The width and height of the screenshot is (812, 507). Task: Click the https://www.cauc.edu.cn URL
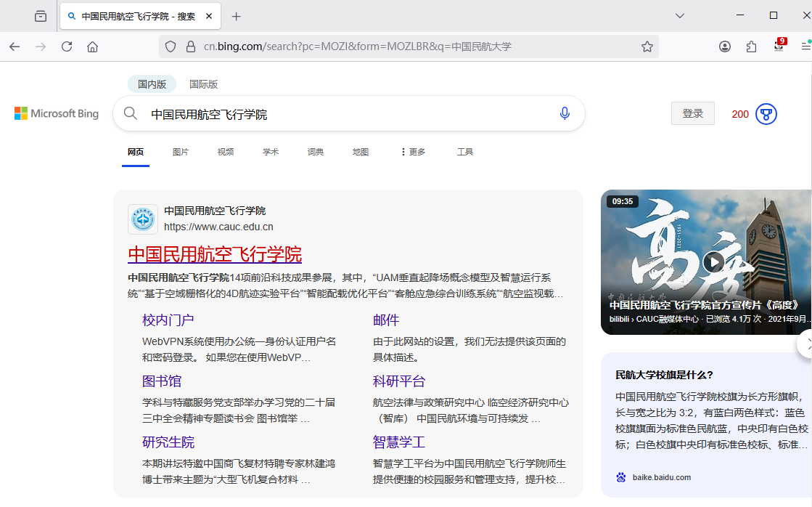(218, 227)
